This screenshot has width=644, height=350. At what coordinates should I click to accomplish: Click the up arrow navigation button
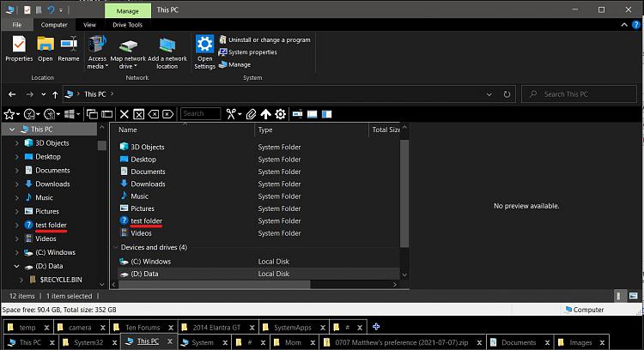55,94
